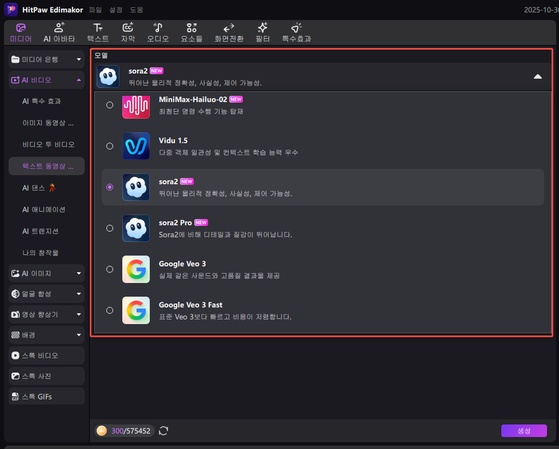
Task: Expand the AI 이미지 sidebar section arrow
Action: click(x=79, y=273)
